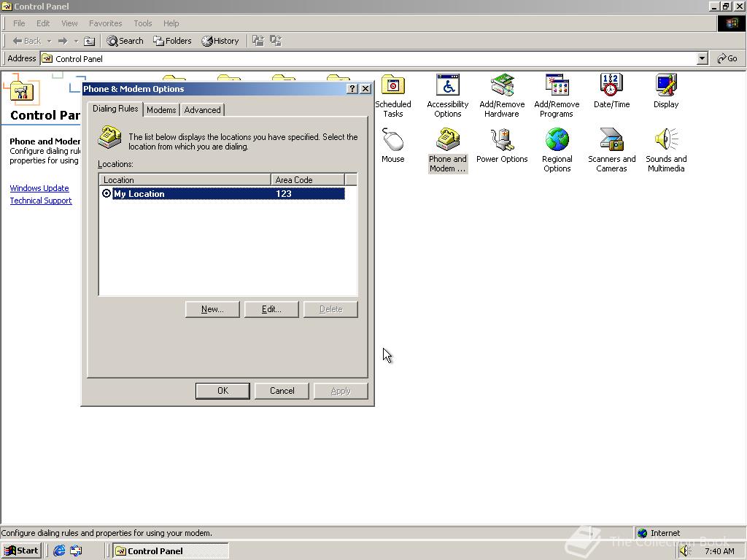Select the Display icon

point(665,91)
